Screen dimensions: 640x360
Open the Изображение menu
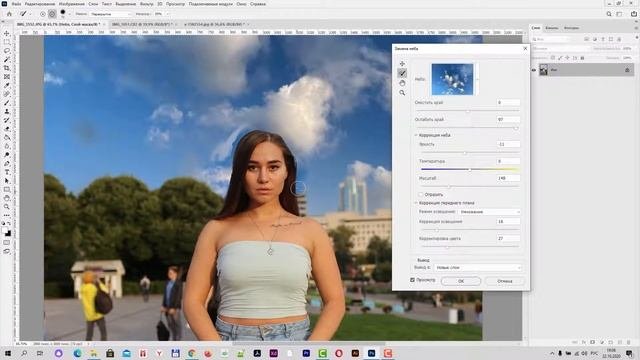(71, 4)
